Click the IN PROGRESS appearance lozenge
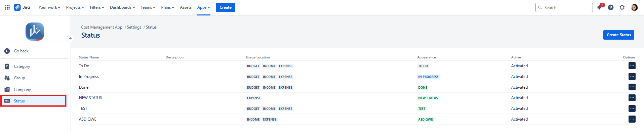The height and width of the screenshot is (132, 644). coord(428,77)
